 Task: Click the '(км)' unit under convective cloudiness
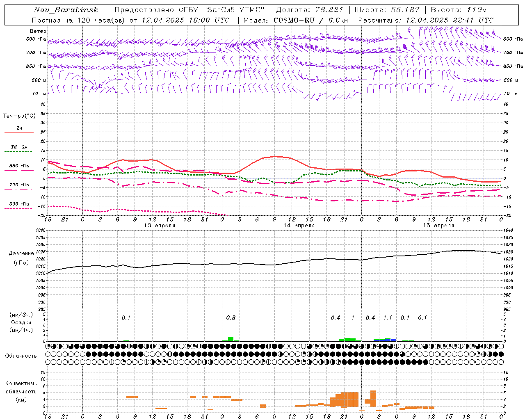(x=21, y=399)
